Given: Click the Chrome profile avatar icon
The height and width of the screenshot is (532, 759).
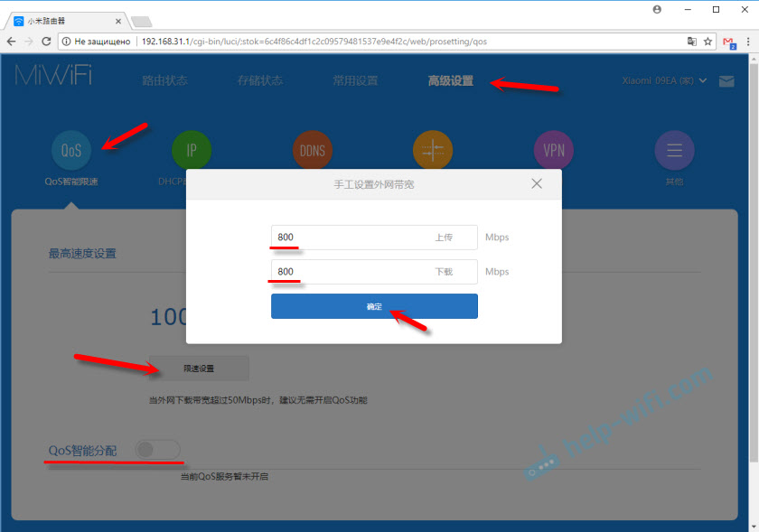Looking at the screenshot, I should click(657, 9).
